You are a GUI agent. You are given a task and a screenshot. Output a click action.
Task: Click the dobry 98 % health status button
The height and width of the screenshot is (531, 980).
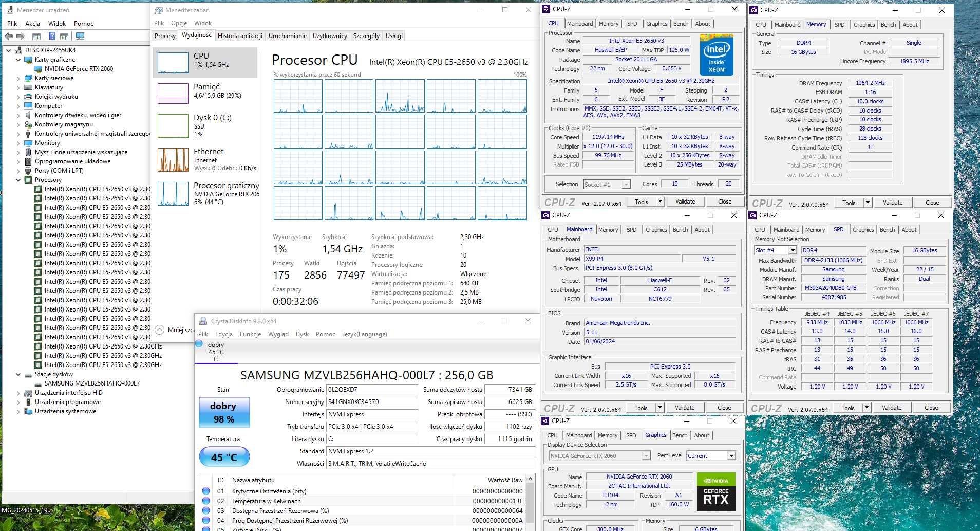224,412
